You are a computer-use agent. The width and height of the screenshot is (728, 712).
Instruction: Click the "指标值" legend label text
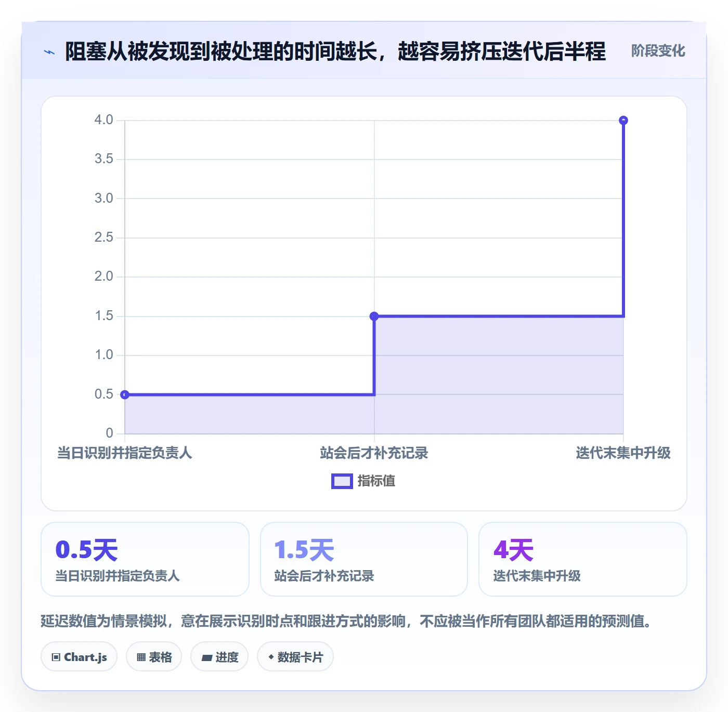pos(376,481)
